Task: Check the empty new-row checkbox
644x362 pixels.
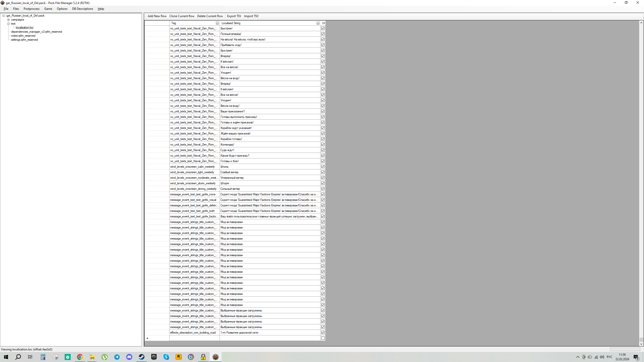Action: [x=323, y=338]
